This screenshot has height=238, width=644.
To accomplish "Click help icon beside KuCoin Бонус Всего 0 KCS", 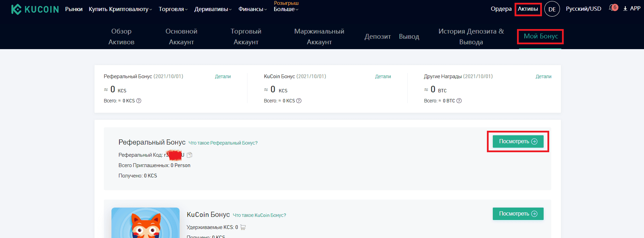I will click(x=299, y=101).
